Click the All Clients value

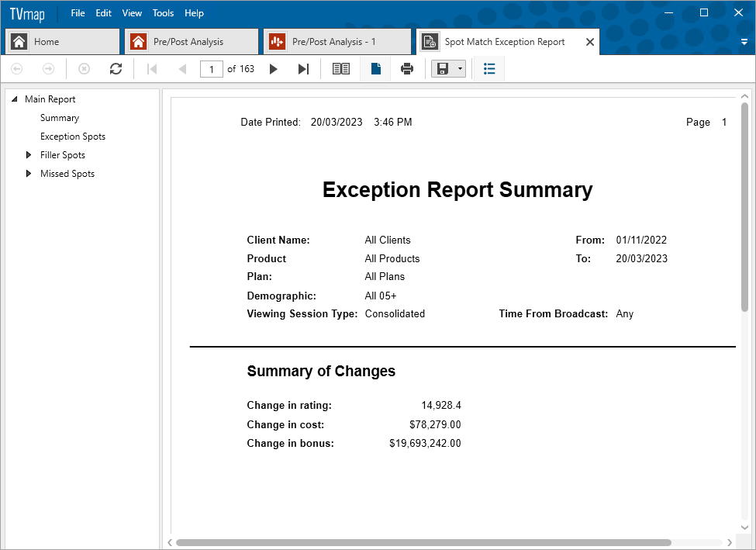pyautogui.click(x=388, y=240)
